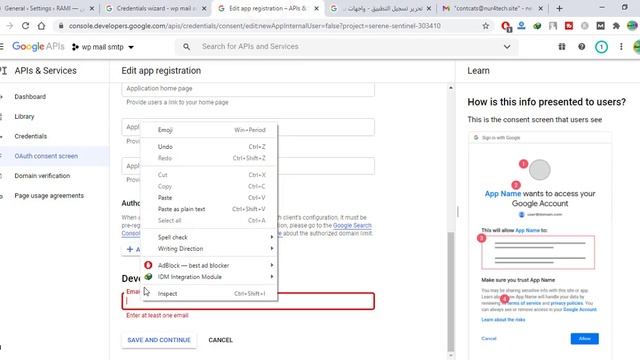Click Learn about the risks link
The width and height of the screenshot is (640, 360).
503,320
